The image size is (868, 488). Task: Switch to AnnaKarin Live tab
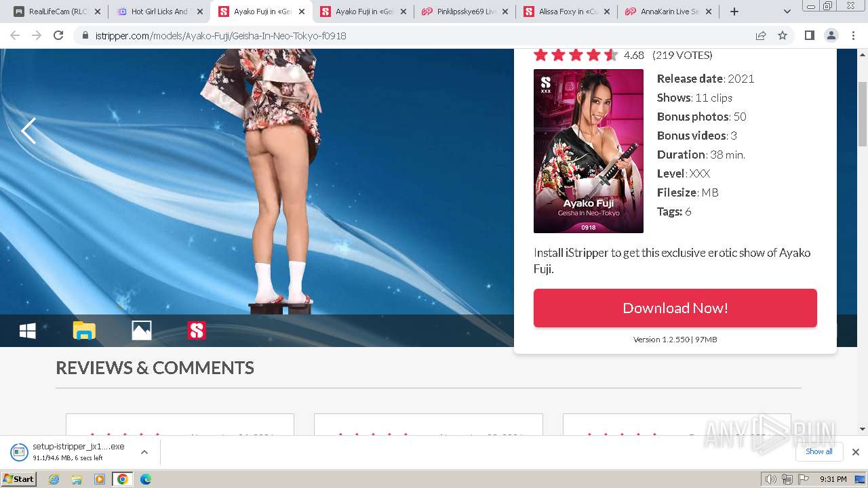(x=669, y=12)
